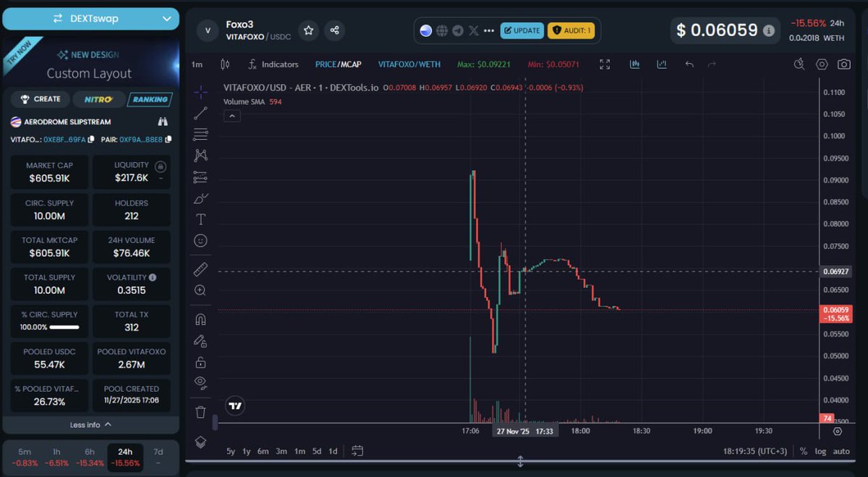
Task: Set chart range to 5y
Action: pos(231,451)
